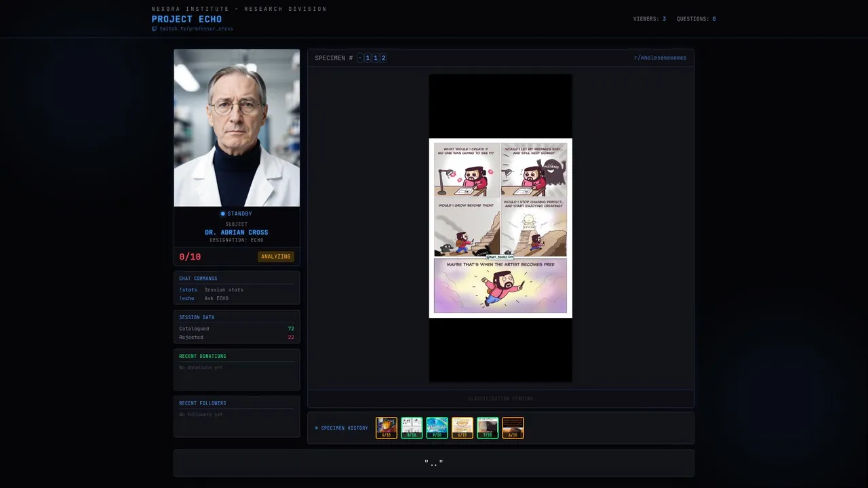
Task: Click the !stats chat command
Action: click(x=188, y=289)
